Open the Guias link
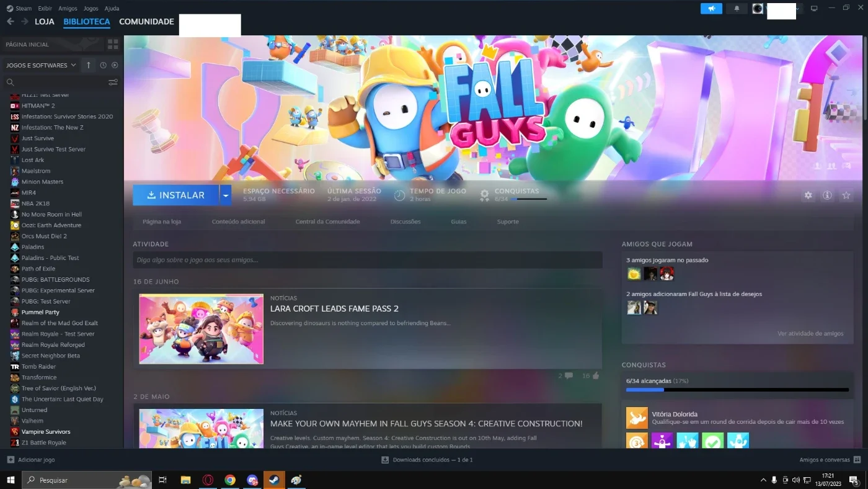 click(x=459, y=222)
